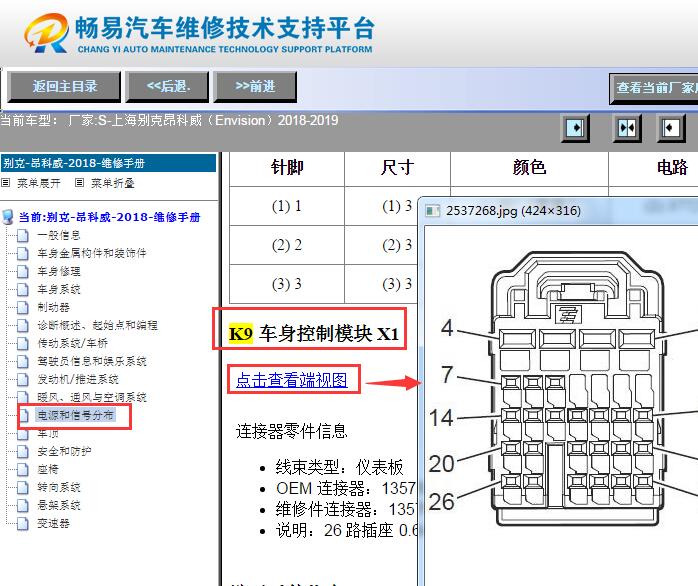
Task: Open 发动机/推进系统 tree item
Action: pyautogui.click(x=78, y=379)
